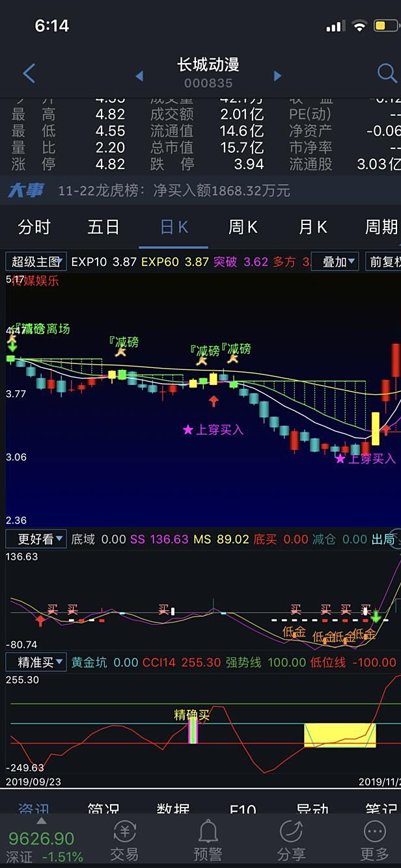Screen dimensions: 401x868
Task: Open the 更多 more options icon
Action: [x=374, y=839]
